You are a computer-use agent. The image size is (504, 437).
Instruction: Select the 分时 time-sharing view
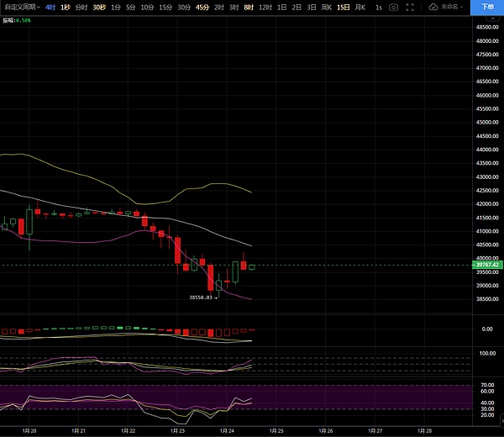click(x=81, y=7)
